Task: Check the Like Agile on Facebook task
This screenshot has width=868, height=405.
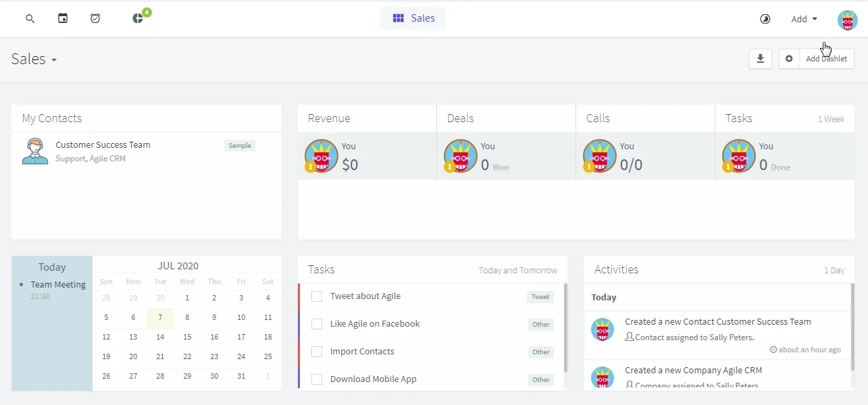Action: (x=316, y=324)
